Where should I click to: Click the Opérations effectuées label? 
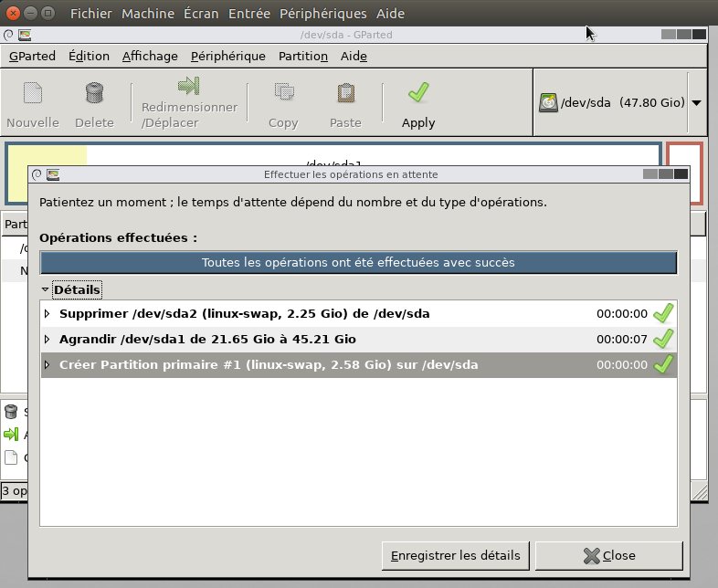tap(118, 237)
